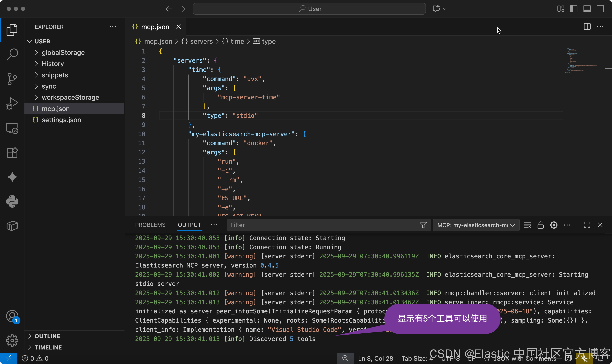The height and width of the screenshot is (364, 612).
Task: Open Source Control view
Action: coord(12,79)
